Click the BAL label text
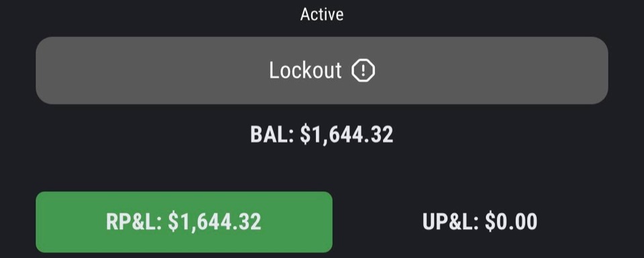Viewport: 644px width, 258px height. 272,135
